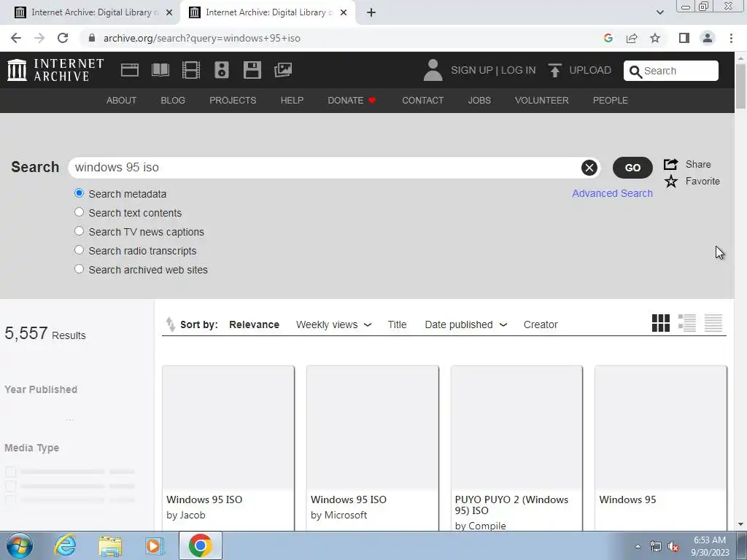This screenshot has height=560, width=747.
Task: Select the Search metadata radio button
Action: pos(79,193)
